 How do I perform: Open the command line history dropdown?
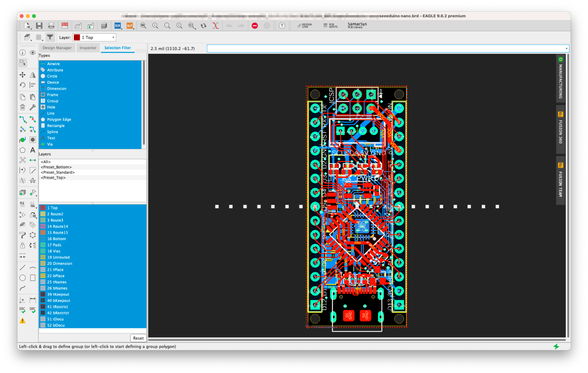(x=567, y=49)
